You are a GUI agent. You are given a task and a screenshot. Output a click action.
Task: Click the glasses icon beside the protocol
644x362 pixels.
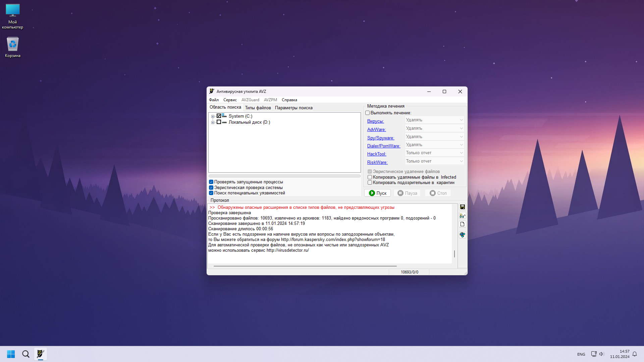(x=463, y=216)
